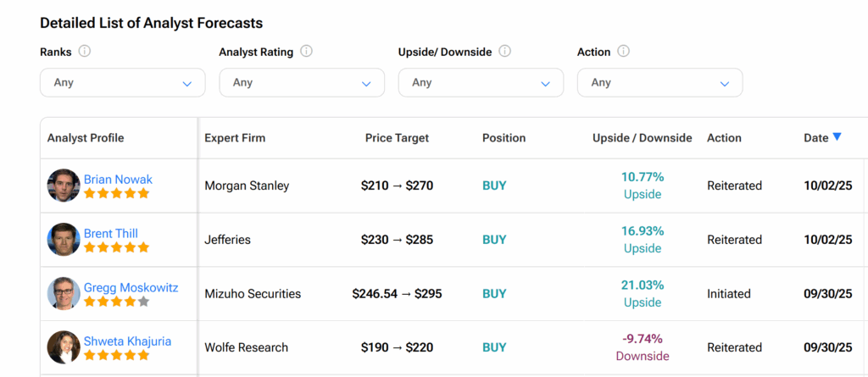Screen dimensions: 868x377
Task: Visit Gregg Moskowitz's analyst profile
Action: (x=131, y=287)
